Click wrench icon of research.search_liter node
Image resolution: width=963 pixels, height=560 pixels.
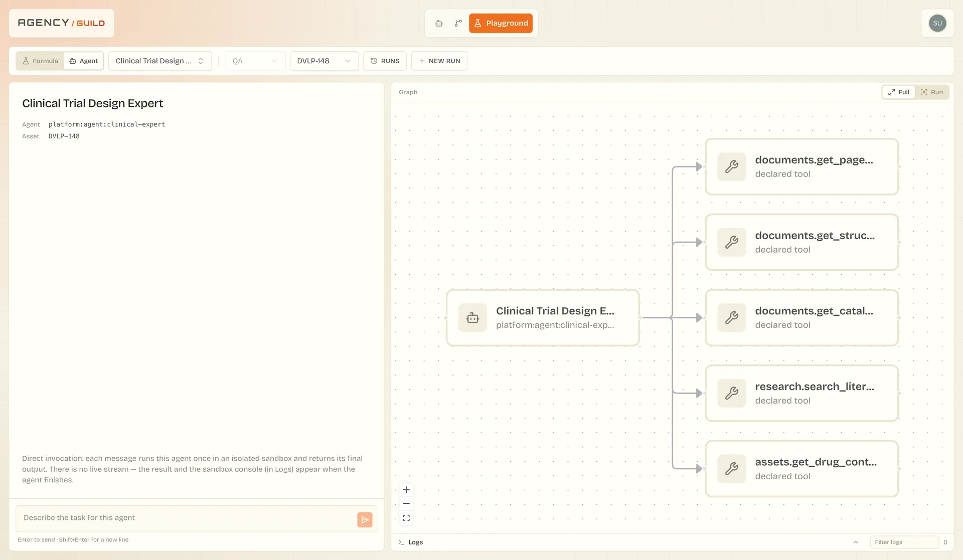point(732,394)
